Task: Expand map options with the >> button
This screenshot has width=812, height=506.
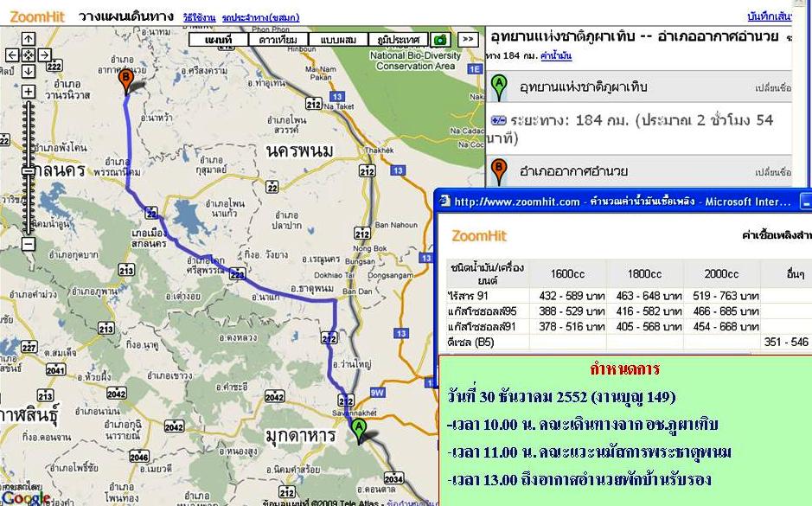Action: (468, 40)
